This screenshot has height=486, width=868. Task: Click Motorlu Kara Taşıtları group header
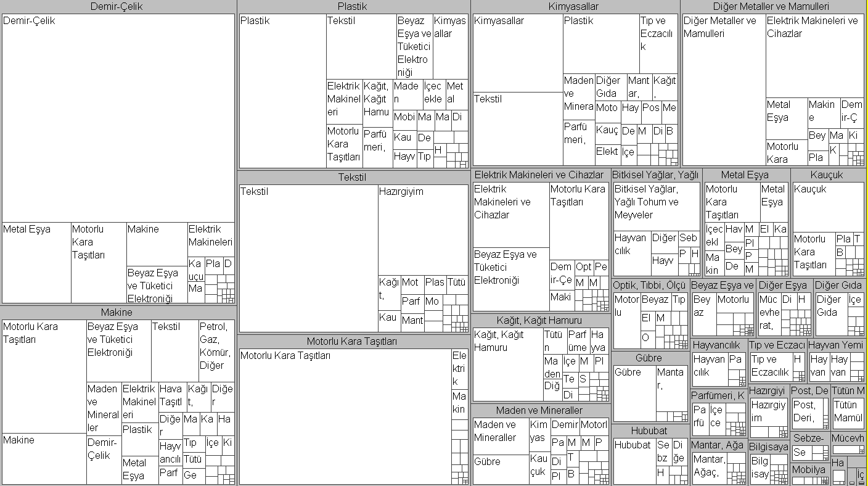(353, 341)
